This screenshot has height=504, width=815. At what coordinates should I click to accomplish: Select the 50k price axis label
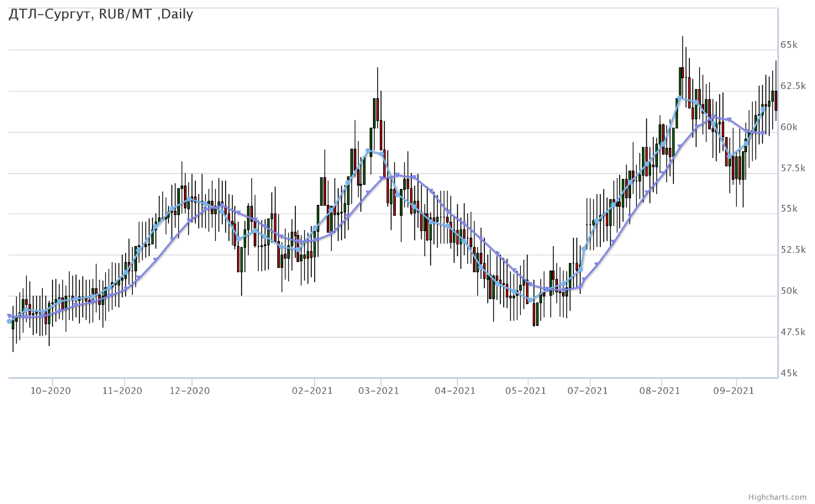(789, 291)
